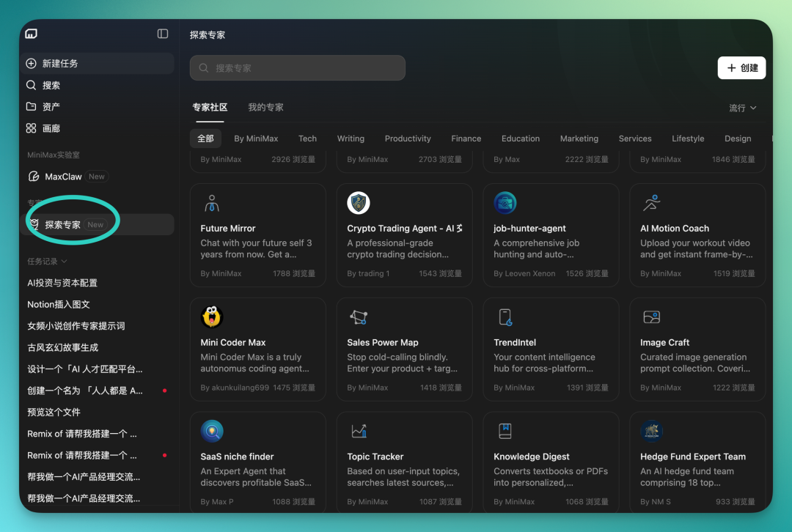Select the Productivity category filter
Screen dimensions: 792x532
click(408, 138)
